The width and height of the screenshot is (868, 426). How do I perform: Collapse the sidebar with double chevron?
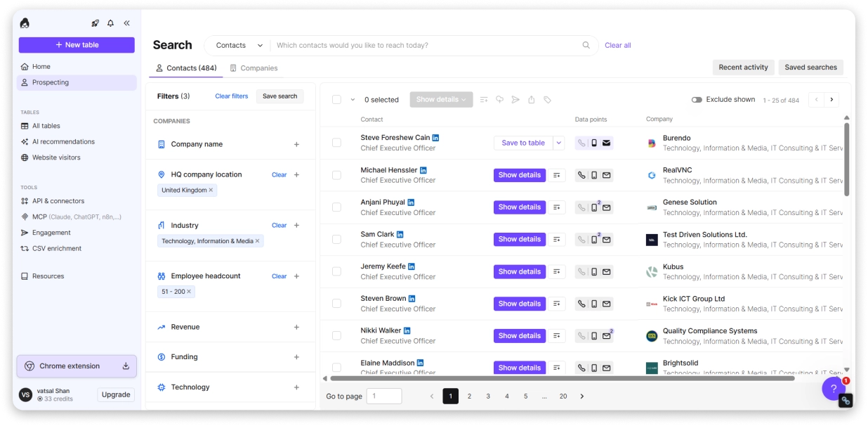click(x=127, y=23)
